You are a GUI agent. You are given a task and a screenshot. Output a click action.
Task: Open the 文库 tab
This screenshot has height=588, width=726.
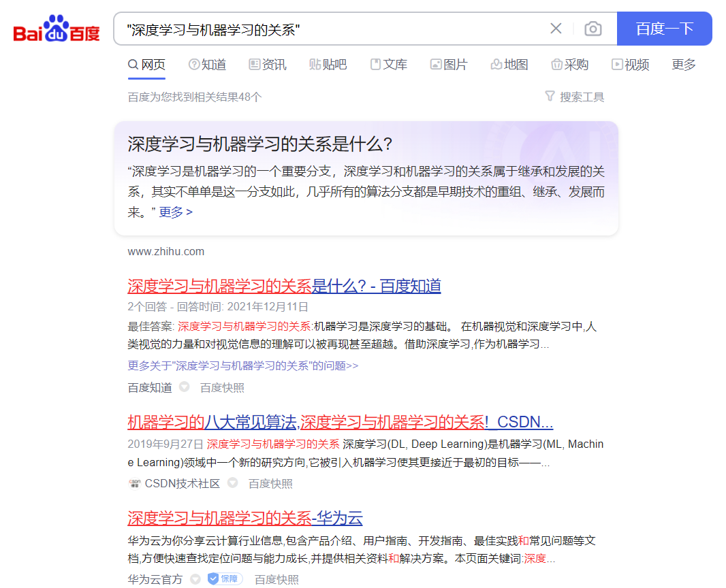389,64
